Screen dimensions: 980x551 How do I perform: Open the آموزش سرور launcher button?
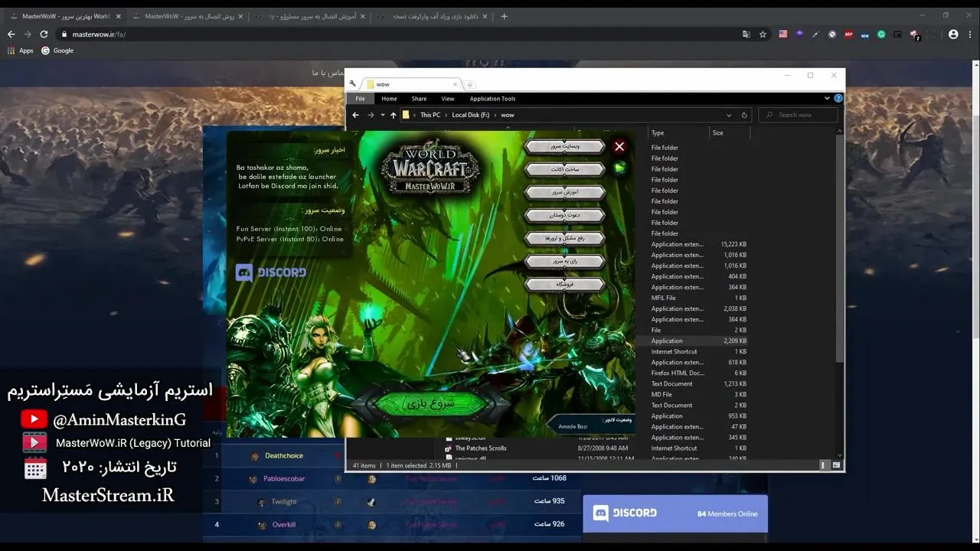pos(565,192)
